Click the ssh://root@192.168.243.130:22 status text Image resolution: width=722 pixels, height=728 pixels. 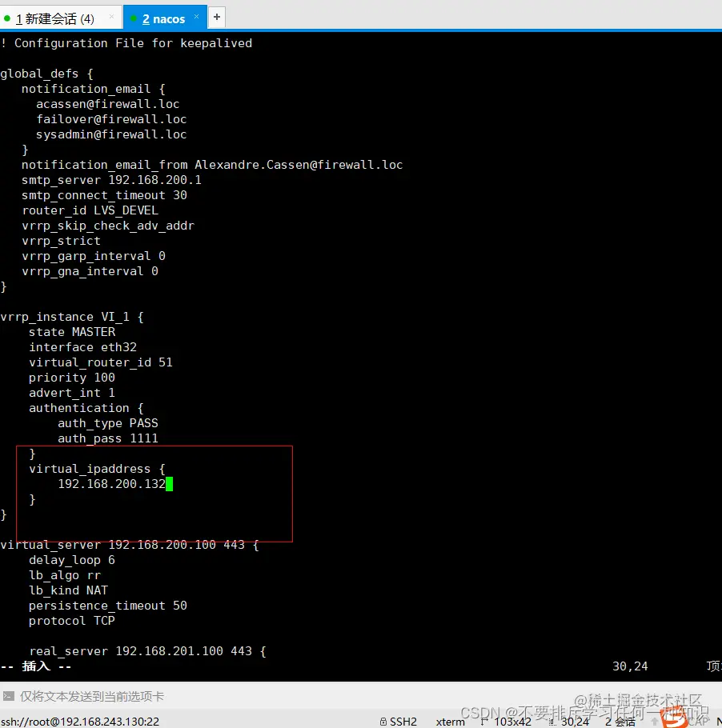tap(80, 722)
